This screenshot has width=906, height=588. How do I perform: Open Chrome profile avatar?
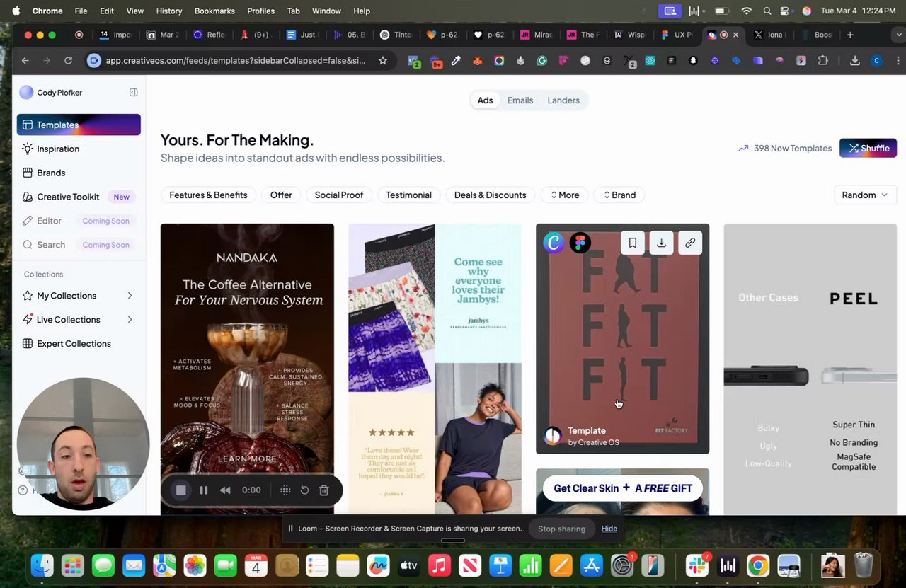point(876,61)
